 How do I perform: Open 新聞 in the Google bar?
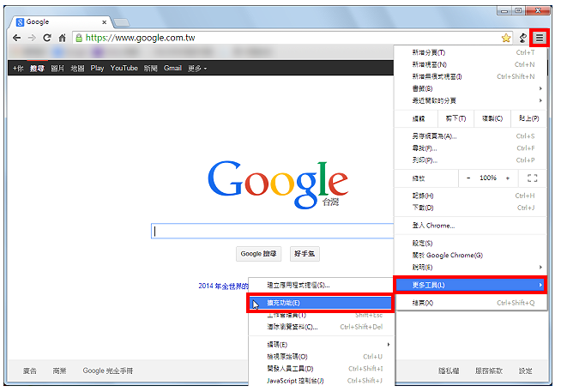(x=151, y=69)
